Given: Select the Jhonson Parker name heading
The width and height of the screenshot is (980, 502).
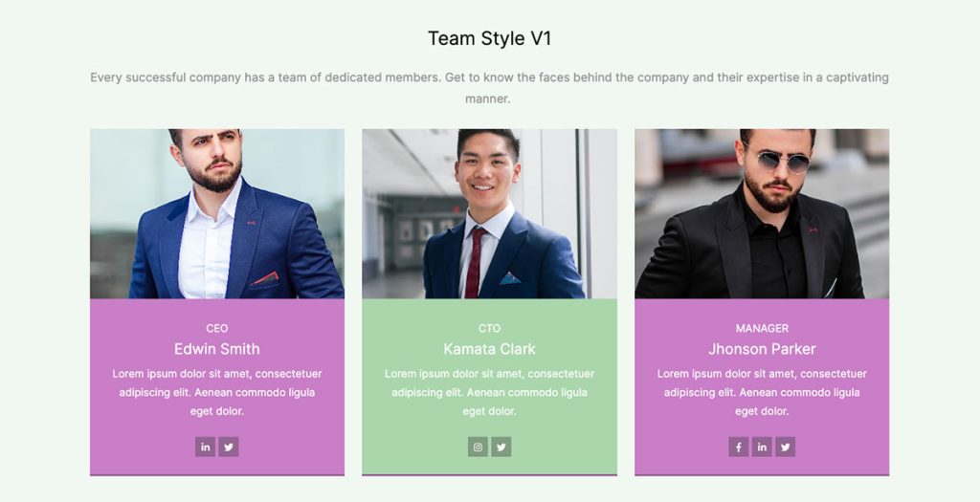Looking at the screenshot, I should [762, 349].
